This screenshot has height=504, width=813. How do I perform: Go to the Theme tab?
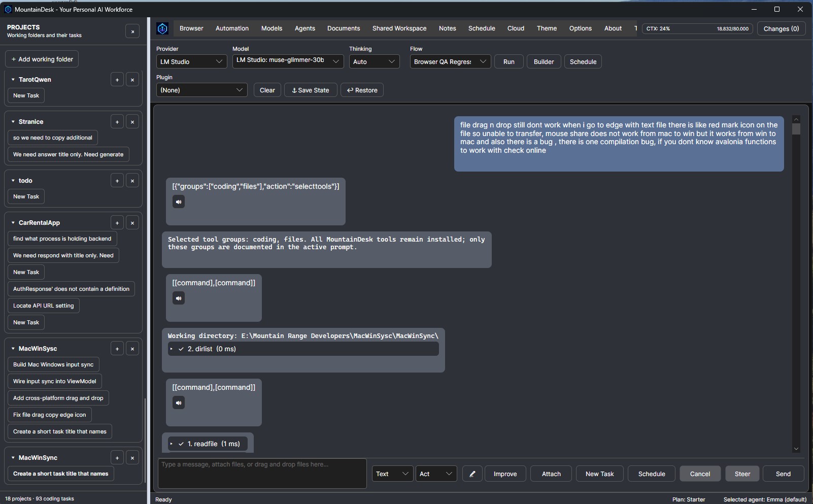click(x=547, y=28)
